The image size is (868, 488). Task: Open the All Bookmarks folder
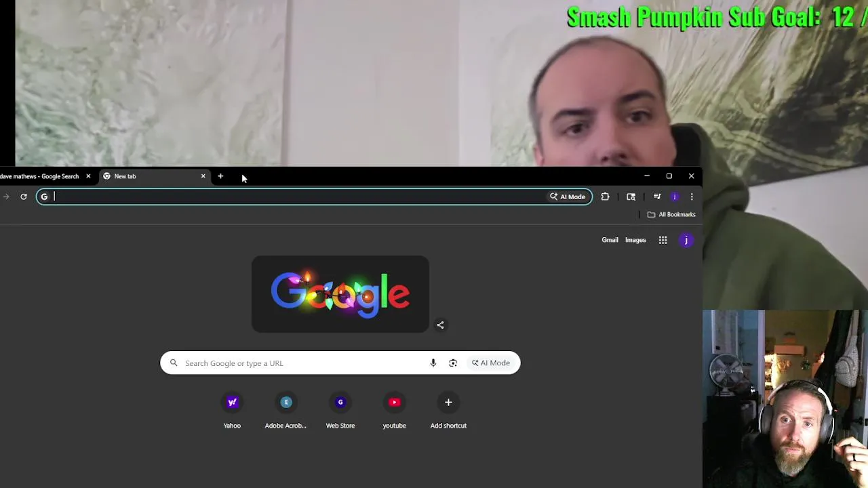click(x=671, y=214)
